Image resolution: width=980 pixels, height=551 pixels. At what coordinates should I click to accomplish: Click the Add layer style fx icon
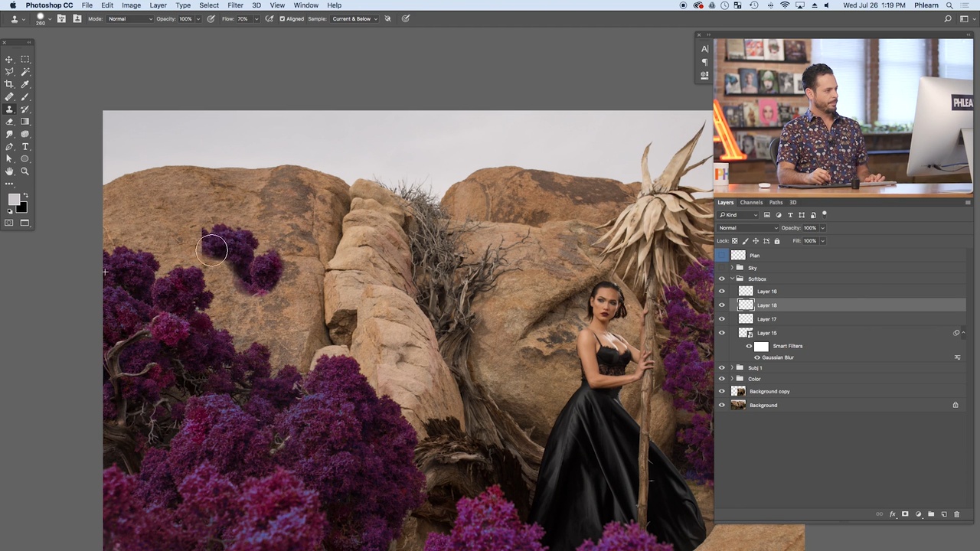pyautogui.click(x=893, y=514)
